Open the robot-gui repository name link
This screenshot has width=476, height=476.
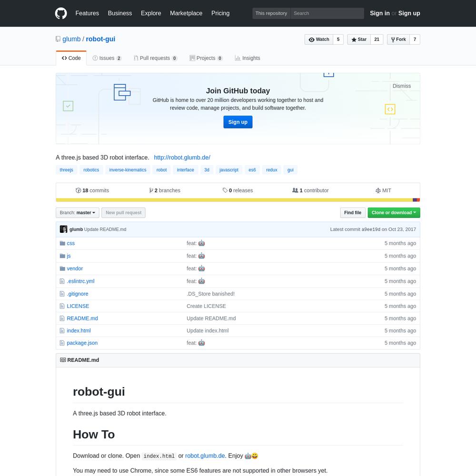[100, 39]
